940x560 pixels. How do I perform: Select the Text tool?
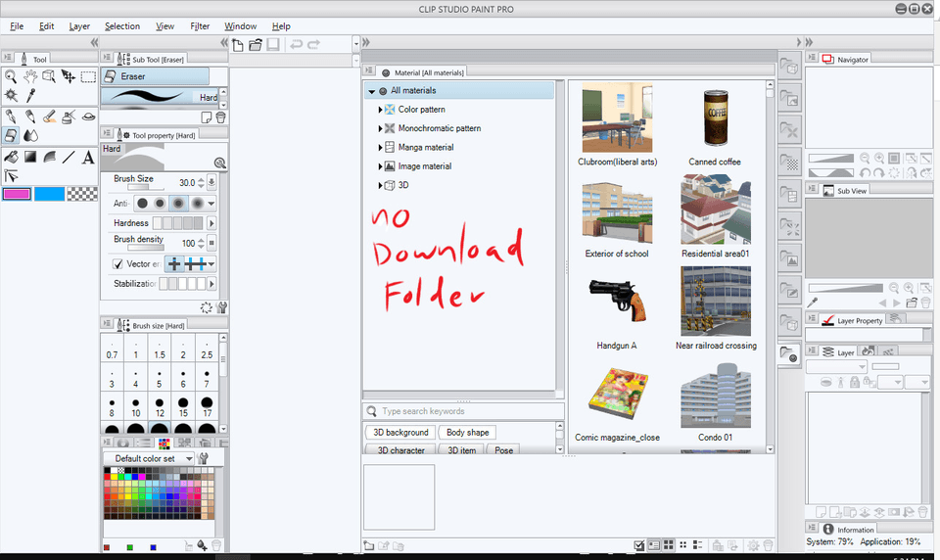[x=88, y=157]
